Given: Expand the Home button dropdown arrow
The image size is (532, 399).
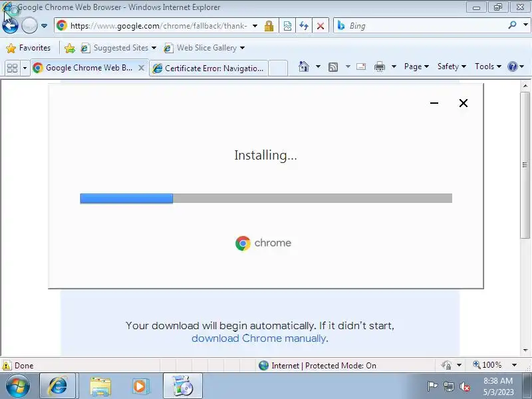Looking at the screenshot, I should point(318,66).
